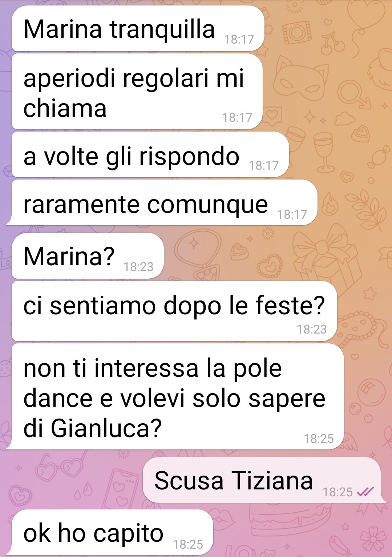Tap the 18:23 timestamp under 'le feste?'
The width and height of the screenshot is (392, 557).
[312, 329]
